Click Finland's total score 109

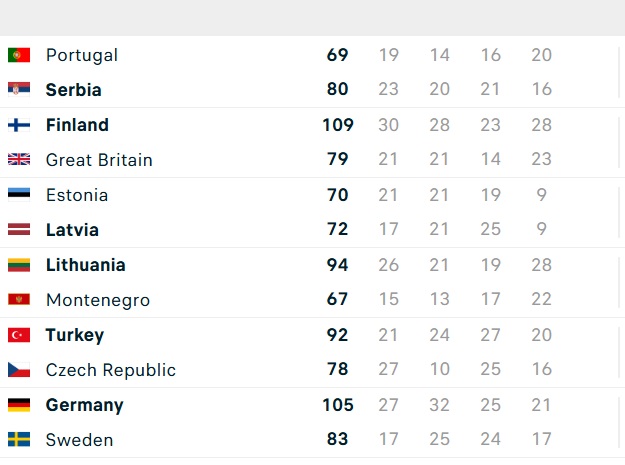point(338,125)
